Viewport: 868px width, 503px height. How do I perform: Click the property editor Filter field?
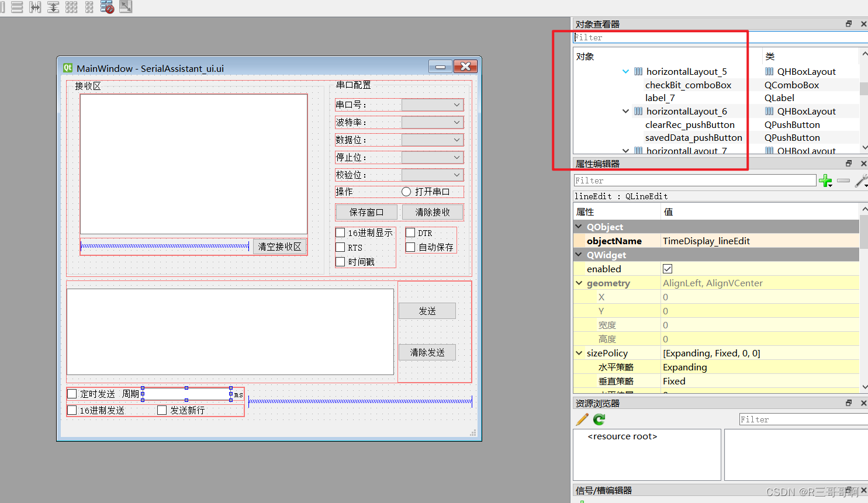pos(695,181)
